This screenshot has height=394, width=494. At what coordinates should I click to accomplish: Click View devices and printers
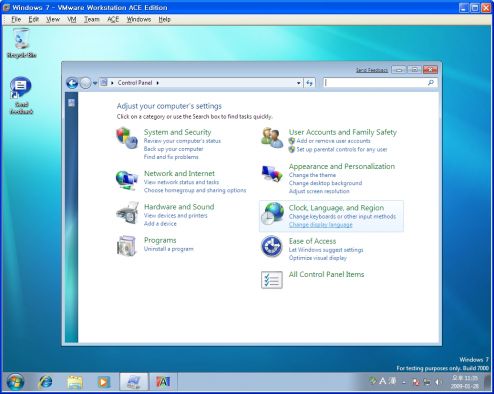click(176, 216)
